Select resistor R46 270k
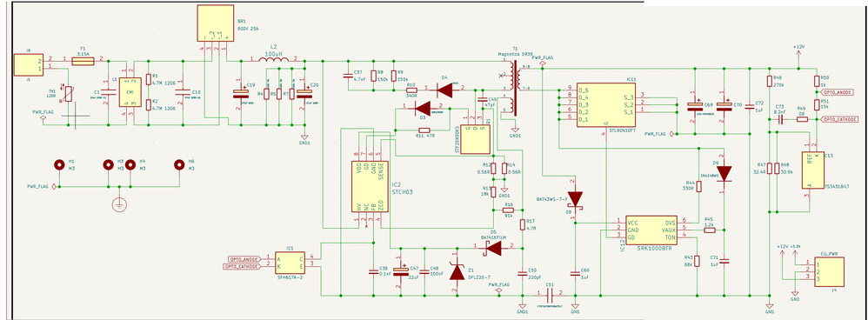 click(770, 82)
